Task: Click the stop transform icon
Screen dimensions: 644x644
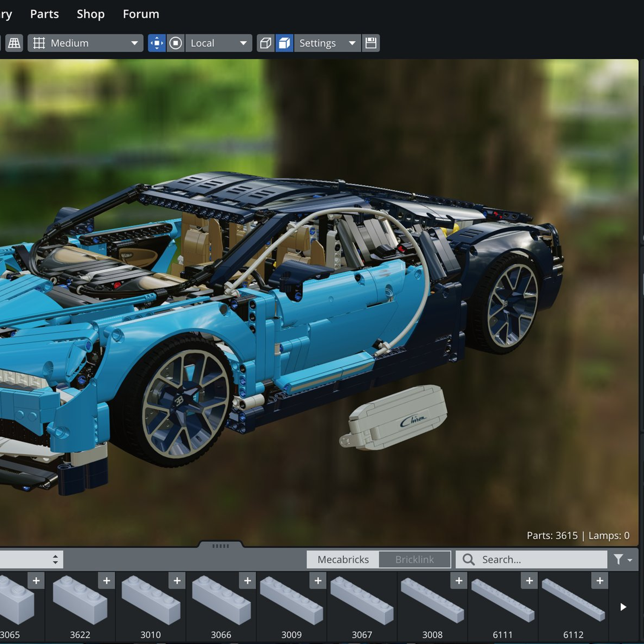Action: coord(176,43)
